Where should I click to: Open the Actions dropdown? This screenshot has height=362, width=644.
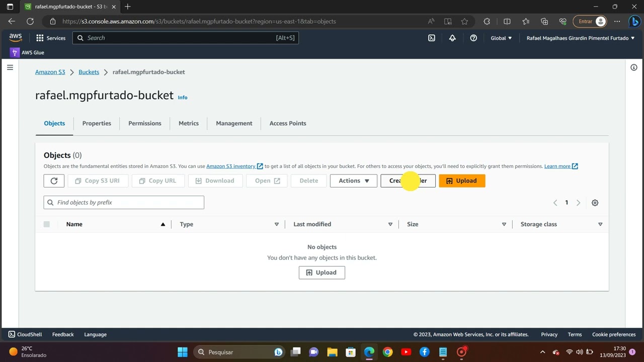[354, 180]
